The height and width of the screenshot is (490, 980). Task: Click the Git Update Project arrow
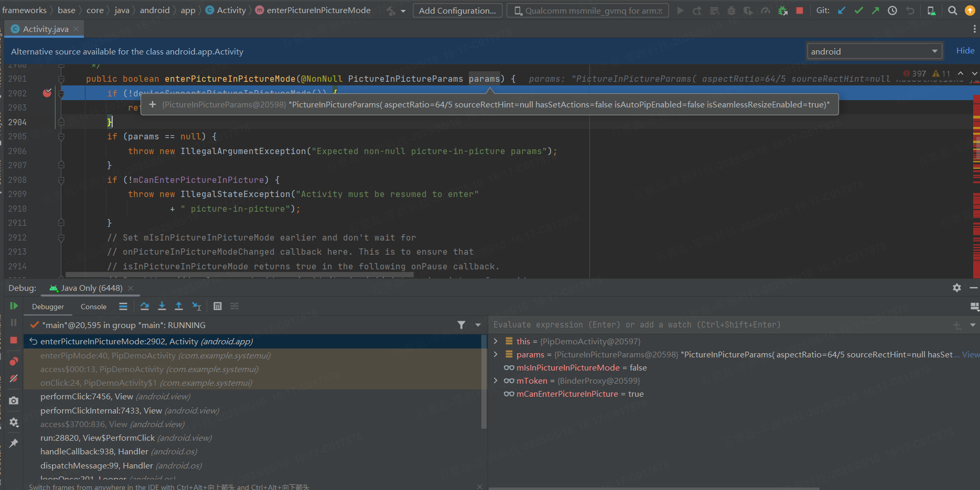pos(842,10)
